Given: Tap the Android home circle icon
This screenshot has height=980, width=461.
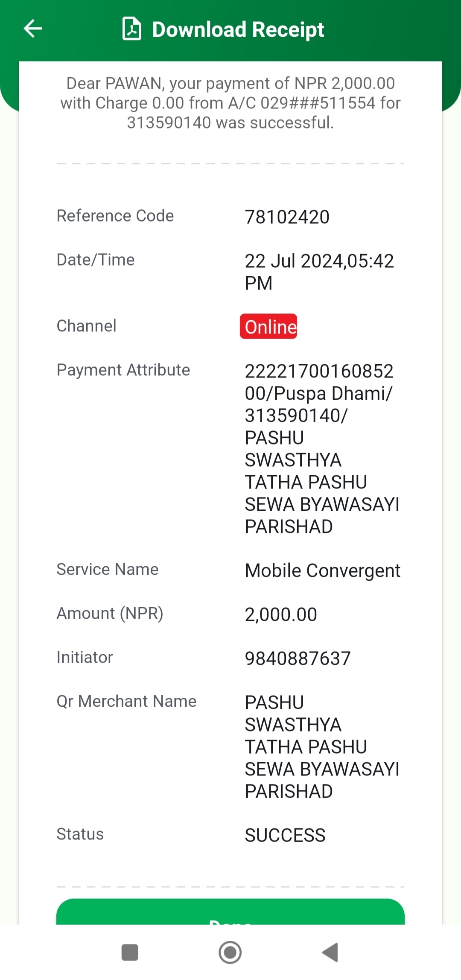Looking at the screenshot, I should 230,952.
